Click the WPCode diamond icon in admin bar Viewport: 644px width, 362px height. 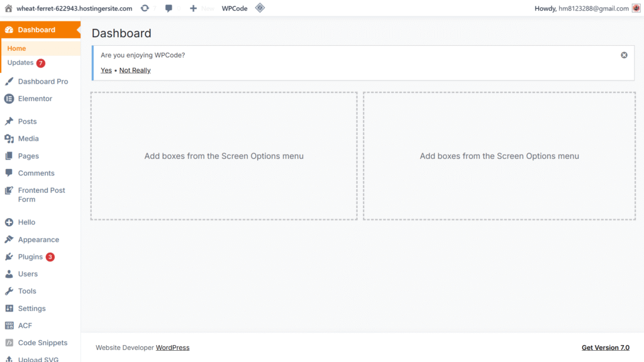point(260,8)
